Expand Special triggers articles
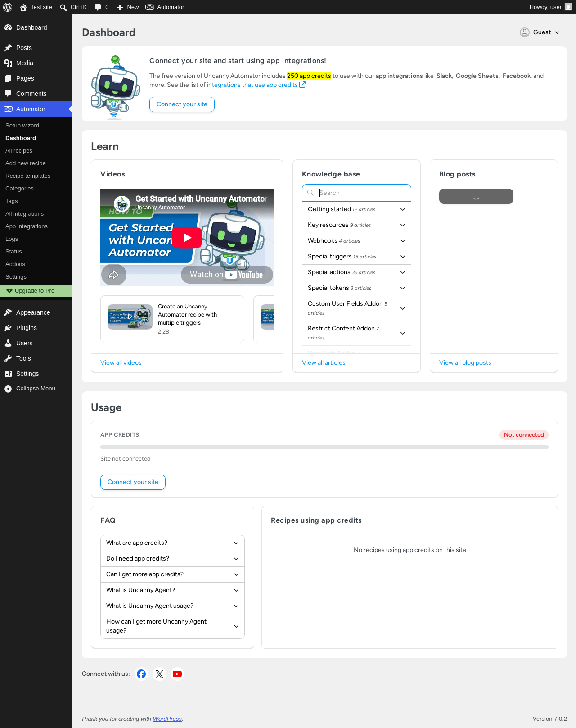This screenshot has height=728, width=576. (356, 257)
